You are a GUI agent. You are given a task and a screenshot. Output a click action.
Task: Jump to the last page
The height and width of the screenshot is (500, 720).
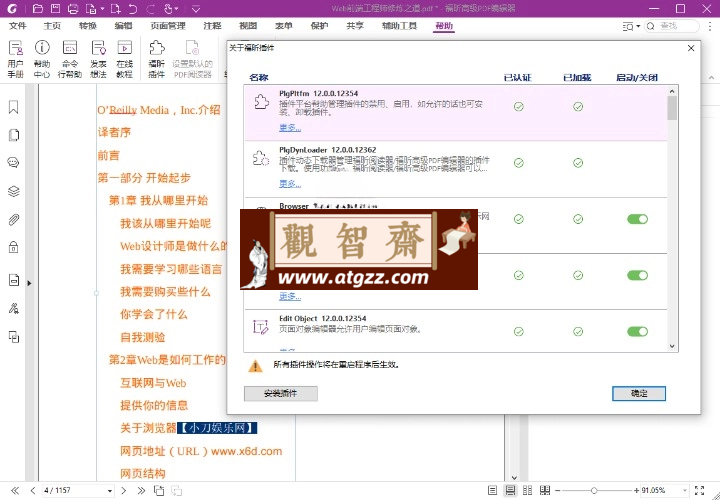[x=141, y=490]
